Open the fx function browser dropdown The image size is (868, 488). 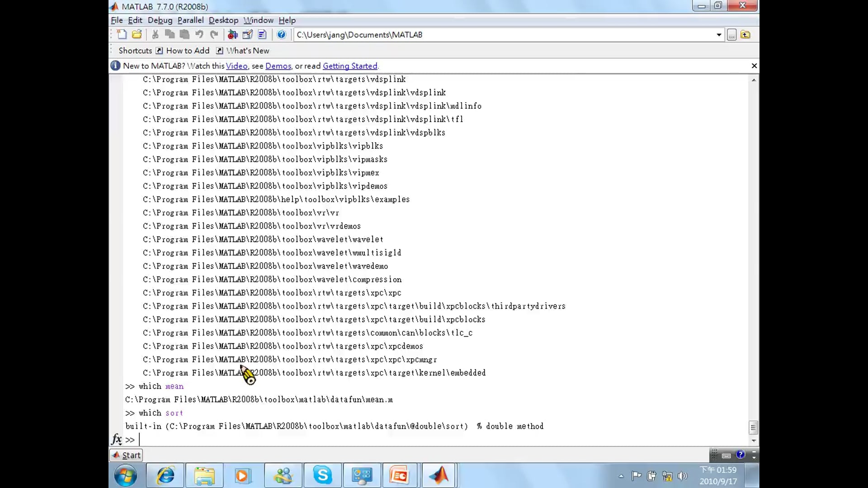[x=117, y=439]
